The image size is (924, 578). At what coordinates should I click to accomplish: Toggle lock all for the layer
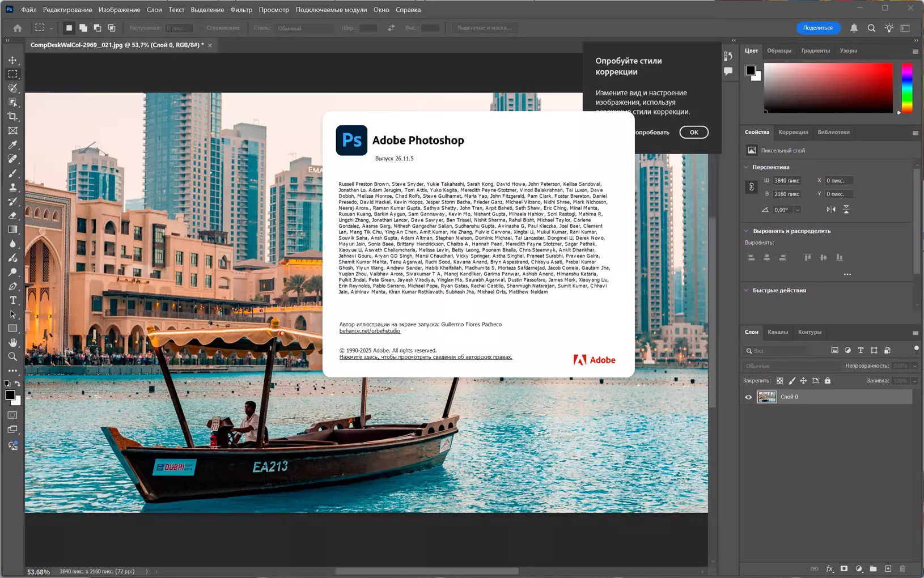[x=828, y=381]
